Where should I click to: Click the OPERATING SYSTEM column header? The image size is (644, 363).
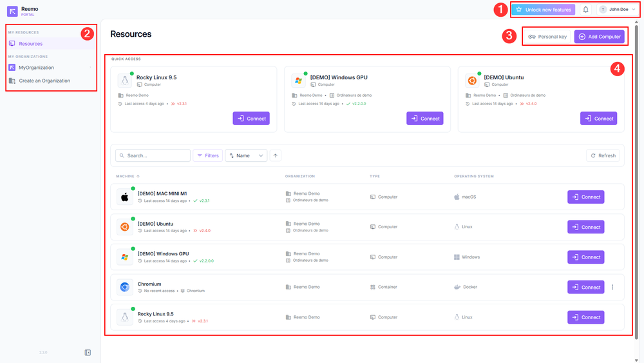pos(474,177)
